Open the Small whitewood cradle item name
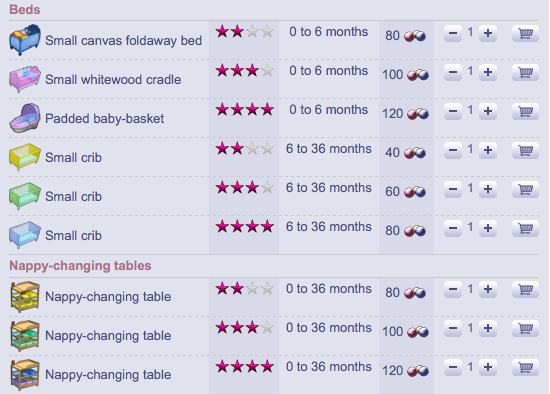Viewport: 550px width, 394px height. tap(113, 80)
